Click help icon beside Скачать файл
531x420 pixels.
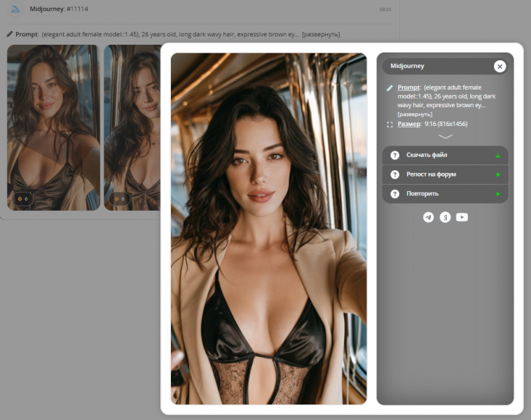tap(395, 155)
